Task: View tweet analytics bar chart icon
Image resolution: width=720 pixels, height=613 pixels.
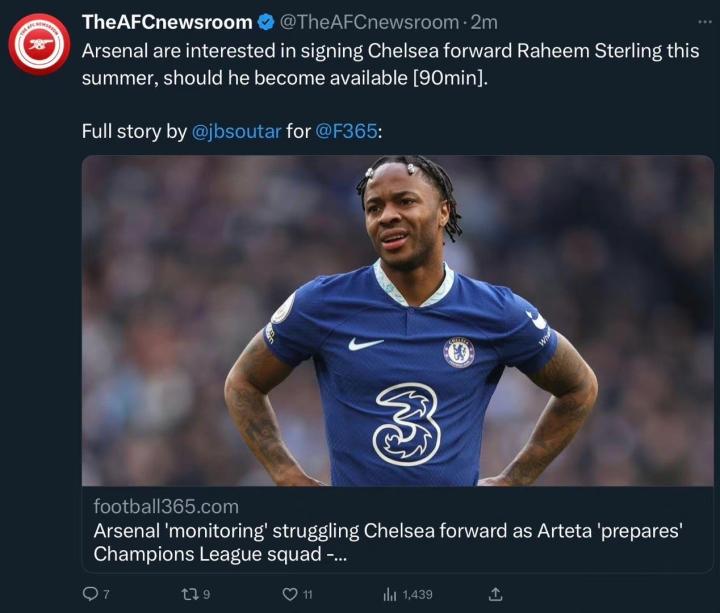Action: pos(389,595)
